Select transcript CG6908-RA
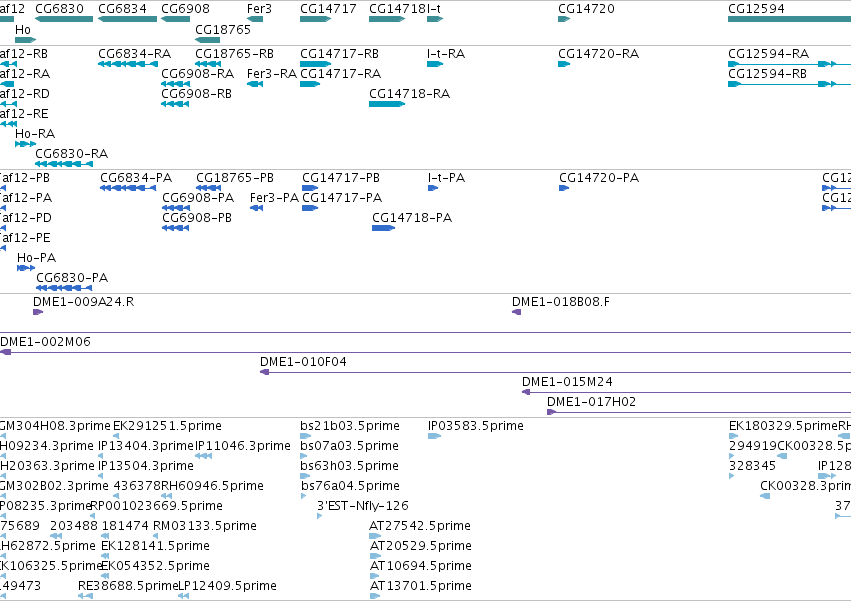 (176, 84)
